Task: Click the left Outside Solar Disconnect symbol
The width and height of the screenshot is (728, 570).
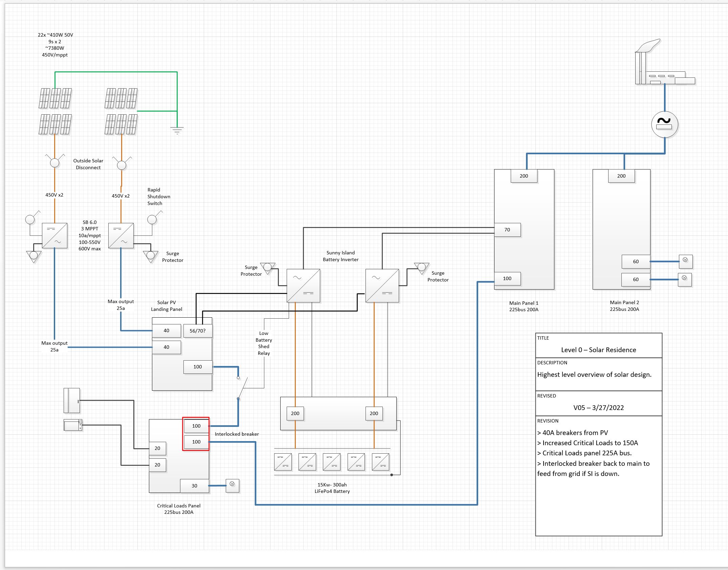Action: (54, 163)
